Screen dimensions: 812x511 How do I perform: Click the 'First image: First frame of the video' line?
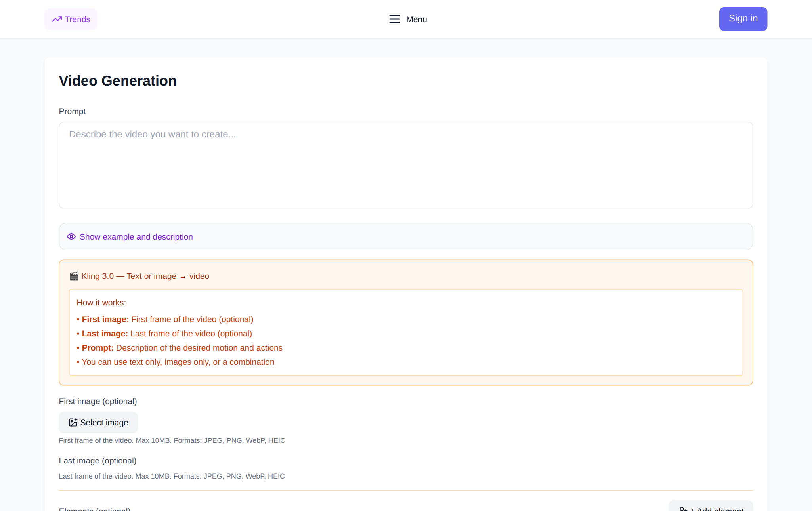[x=165, y=319]
